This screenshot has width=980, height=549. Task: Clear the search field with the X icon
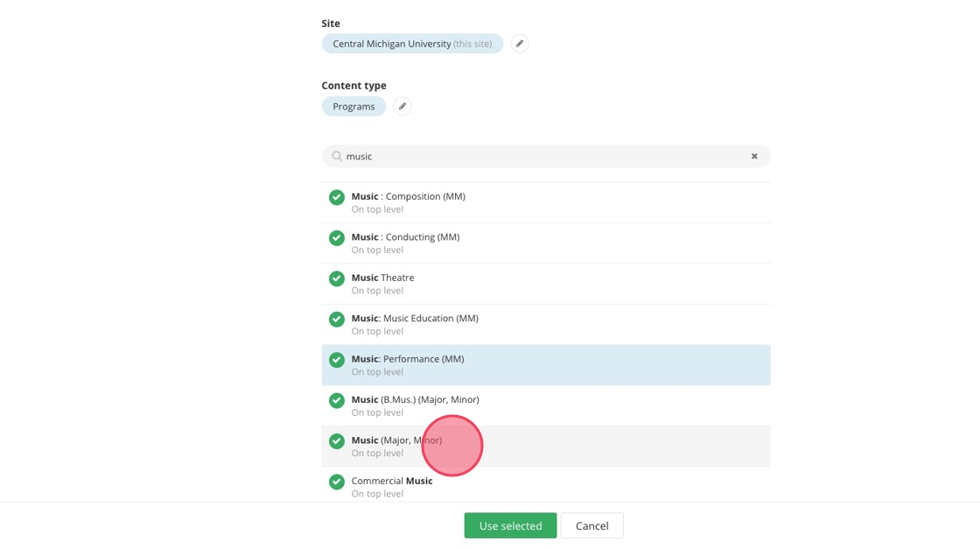(754, 157)
